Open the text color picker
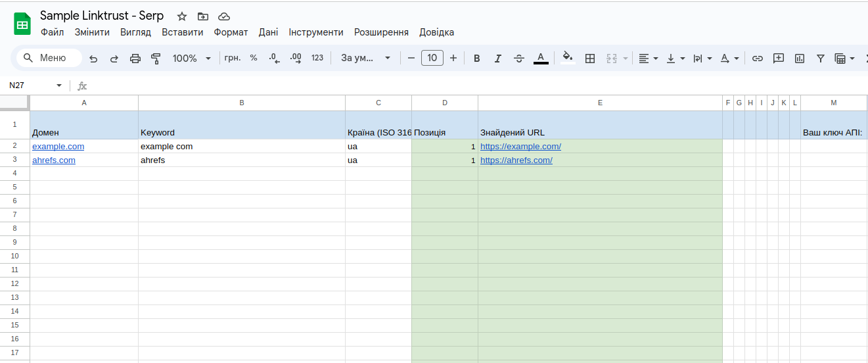 pyautogui.click(x=541, y=59)
